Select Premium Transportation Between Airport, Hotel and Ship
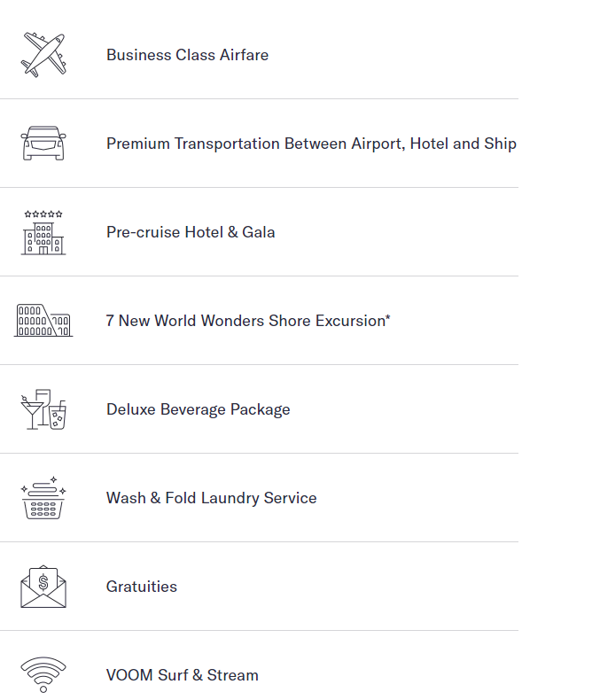Image resolution: width=600 pixels, height=700 pixels. (x=311, y=144)
